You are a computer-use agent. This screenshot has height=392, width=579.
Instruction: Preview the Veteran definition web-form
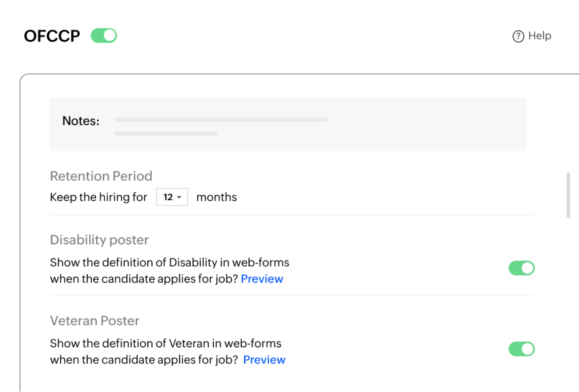click(264, 360)
